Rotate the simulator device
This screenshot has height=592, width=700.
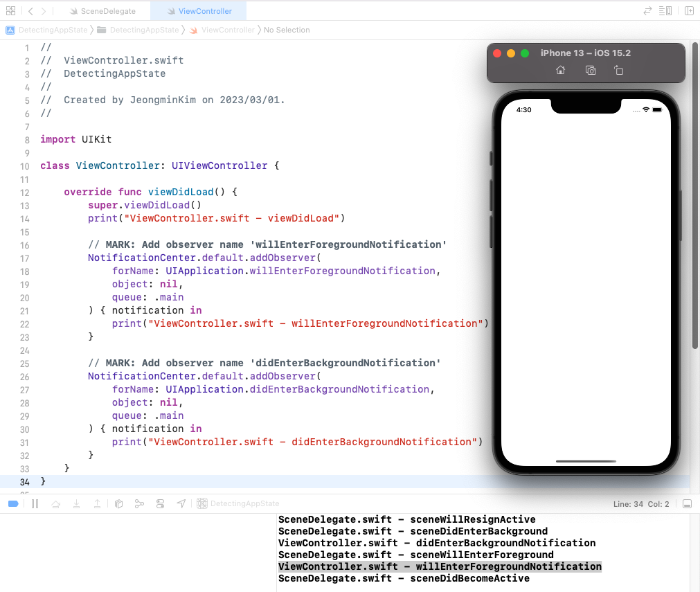click(x=618, y=70)
